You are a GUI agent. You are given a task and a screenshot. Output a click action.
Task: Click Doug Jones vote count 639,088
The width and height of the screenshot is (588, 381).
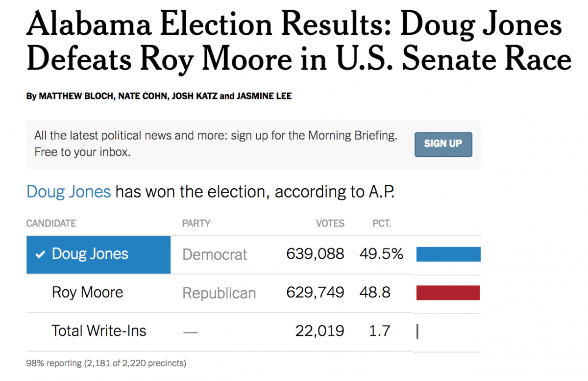(x=315, y=254)
